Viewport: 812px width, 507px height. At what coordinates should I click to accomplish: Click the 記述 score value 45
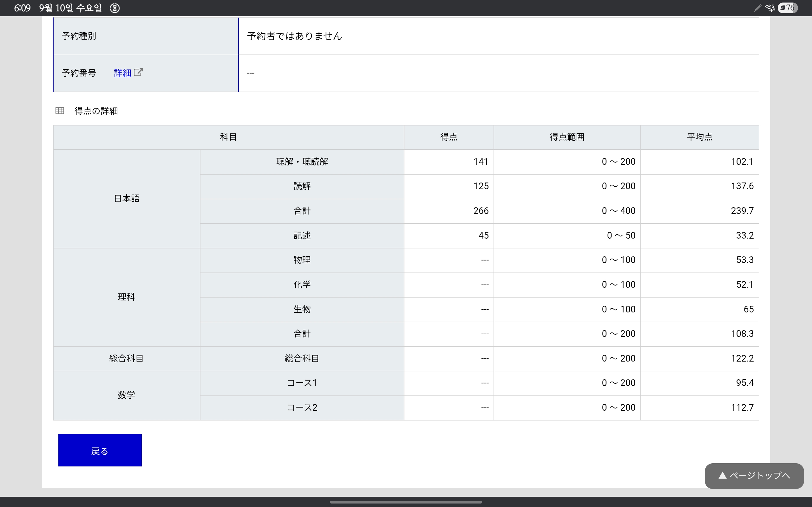point(483,236)
